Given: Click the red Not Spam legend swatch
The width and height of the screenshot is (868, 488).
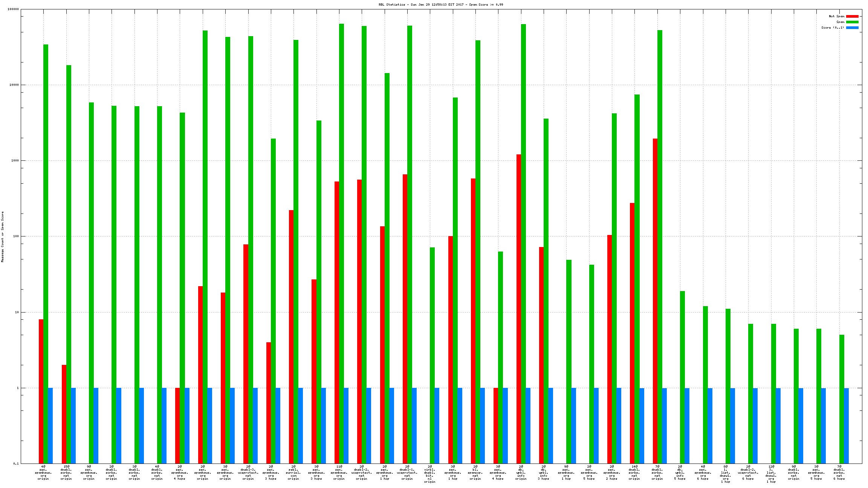Looking at the screenshot, I should click(x=852, y=16).
